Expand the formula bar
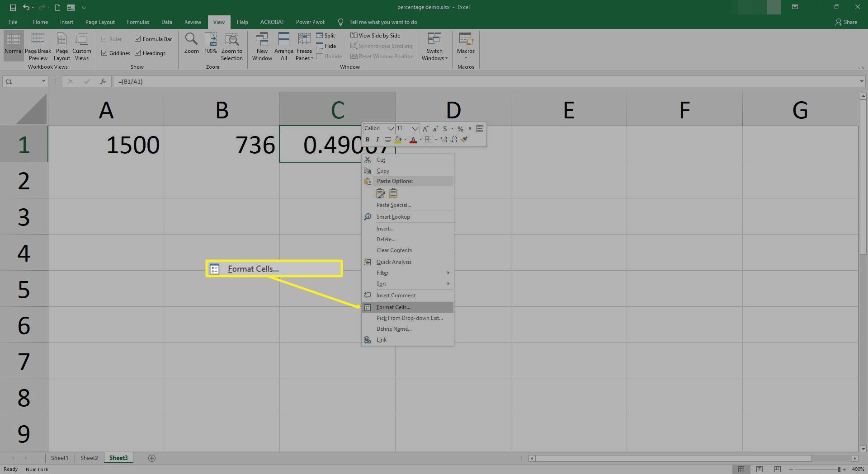Image resolution: width=868 pixels, height=474 pixels. (862, 81)
